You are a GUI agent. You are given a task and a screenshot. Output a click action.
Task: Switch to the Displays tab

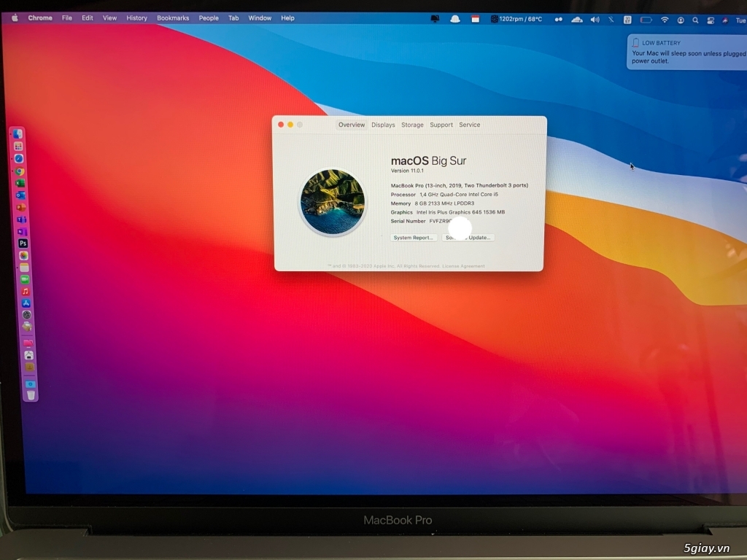coord(383,125)
